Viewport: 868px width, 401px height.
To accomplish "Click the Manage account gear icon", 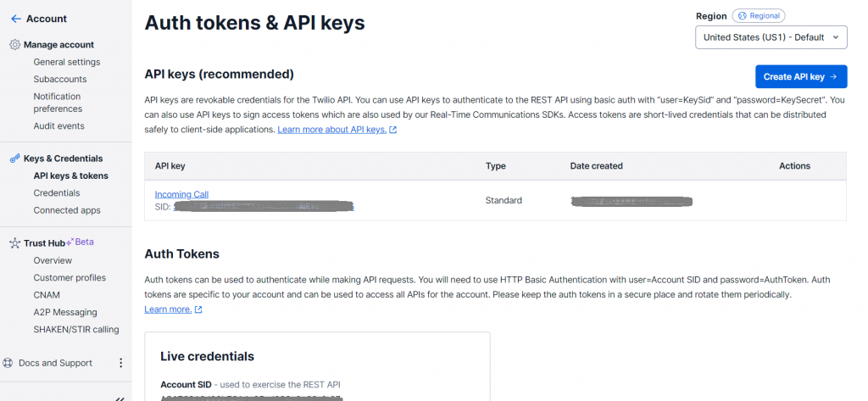I will 15,45.
